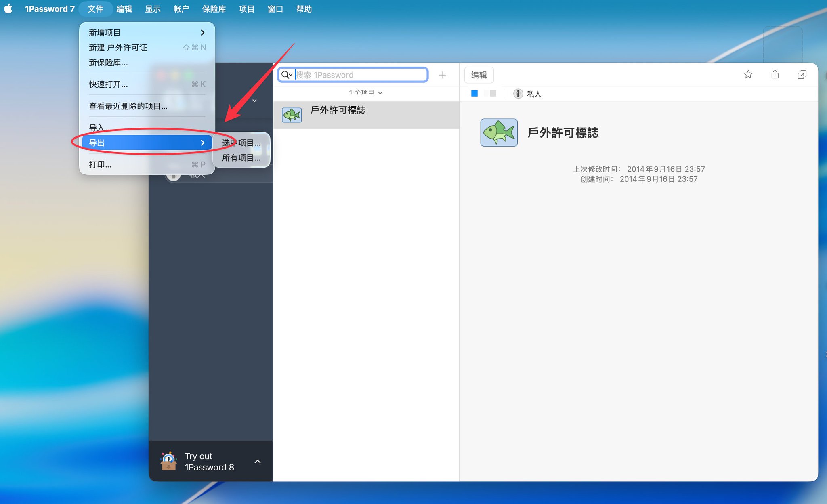Select 查看最近删除的项目... entry
The height and width of the screenshot is (504, 827).
147,106
